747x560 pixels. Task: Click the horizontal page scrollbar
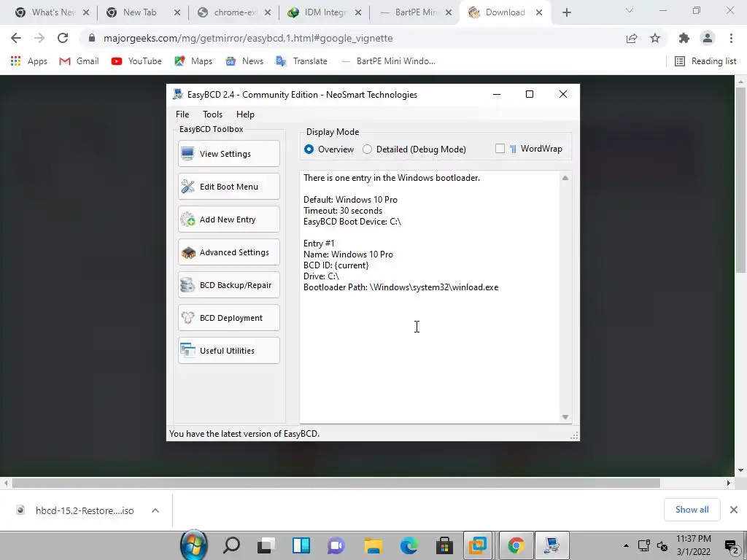coord(336,483)
